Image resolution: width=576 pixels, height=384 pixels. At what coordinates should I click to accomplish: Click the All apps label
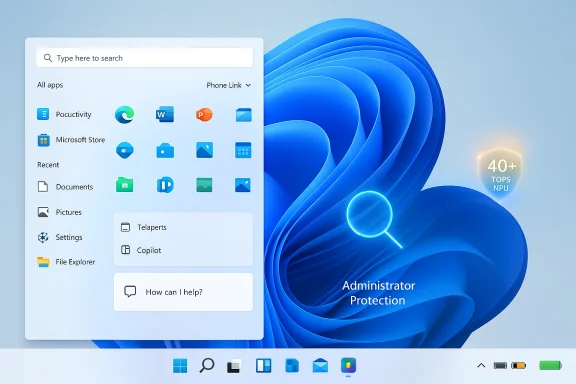50,85
